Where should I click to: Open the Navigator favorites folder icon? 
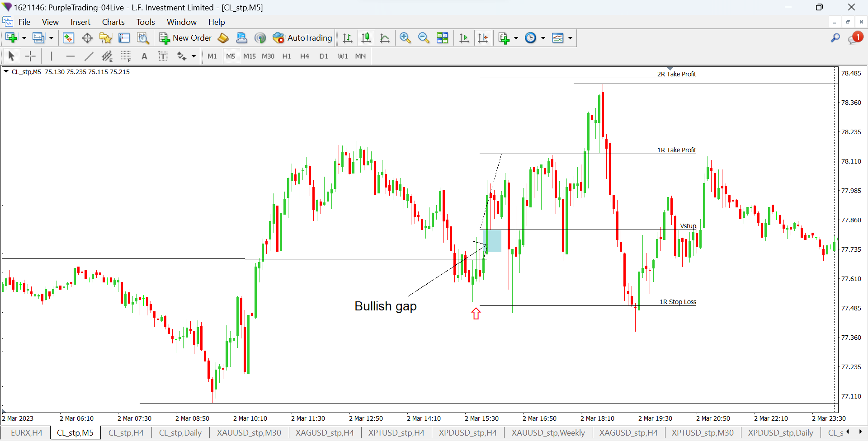pyautogui.click(x=106, y=38)
